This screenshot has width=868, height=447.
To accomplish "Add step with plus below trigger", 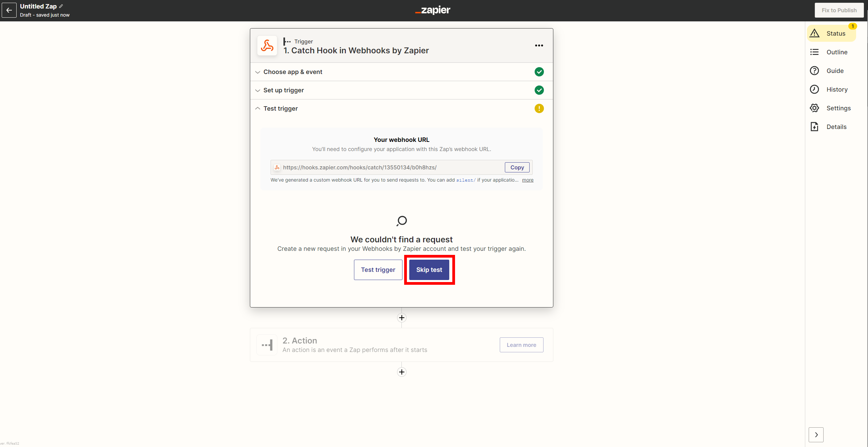I will coord(401,318).
